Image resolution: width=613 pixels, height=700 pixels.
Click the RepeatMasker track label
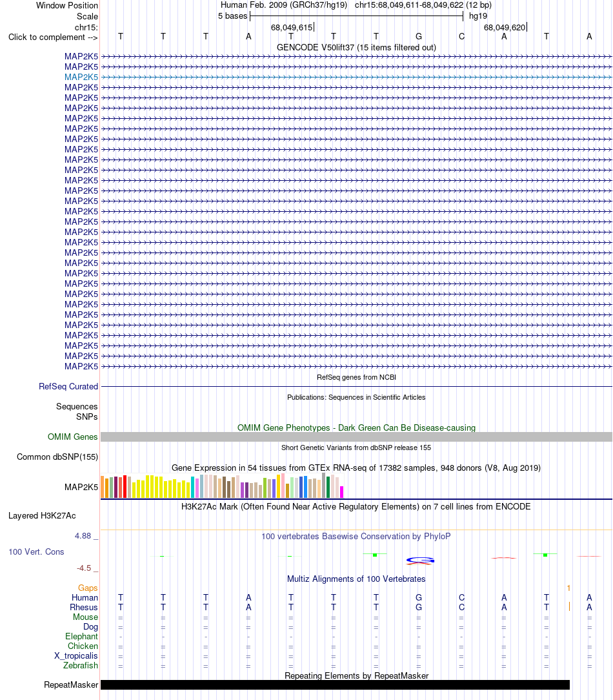(x=71, y=685)
